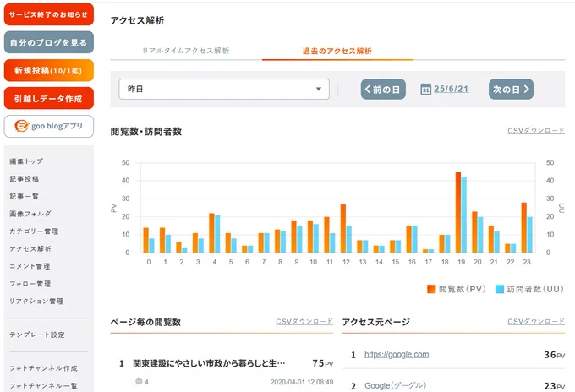The width and height of the screenshot is (575, 392).
Task: Open article 関東建設にやさしい市政から暮らしと生…
Action: (x=209, y=363)
